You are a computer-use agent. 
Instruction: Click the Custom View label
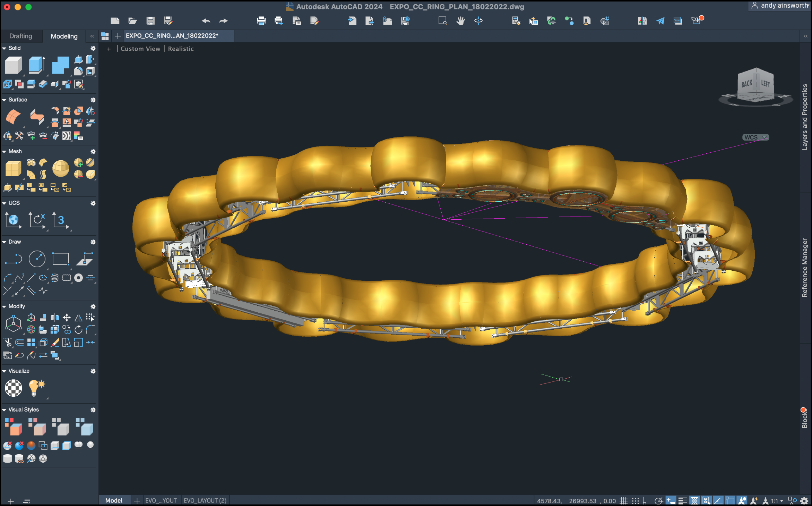tap(140, 49)
